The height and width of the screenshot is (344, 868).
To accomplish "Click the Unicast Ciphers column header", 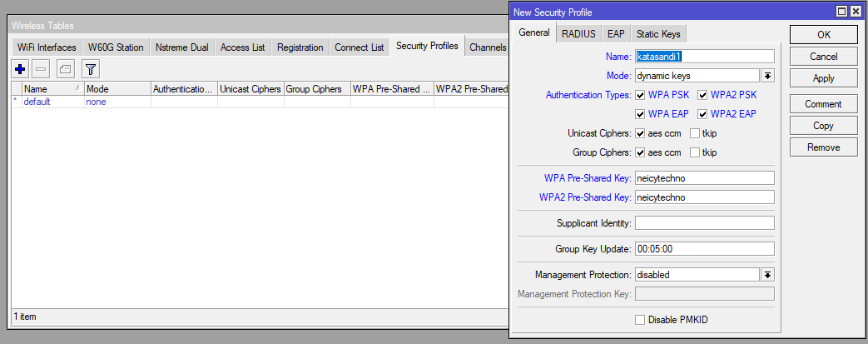I will coord(250,88).
